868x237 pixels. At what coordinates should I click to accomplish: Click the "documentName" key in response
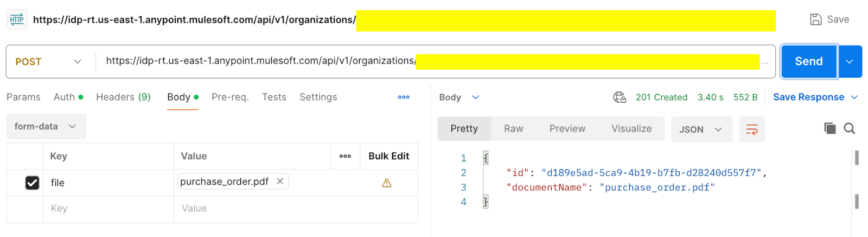547,188
